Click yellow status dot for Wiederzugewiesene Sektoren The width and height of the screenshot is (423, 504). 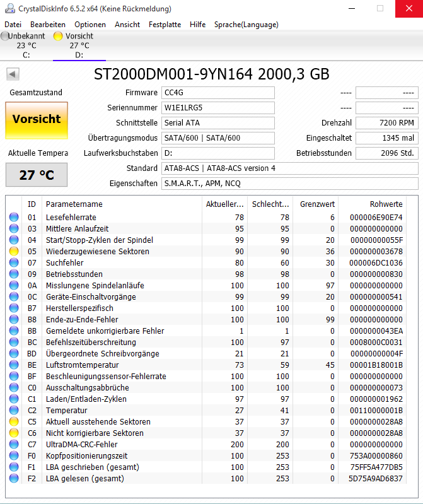[x=14, y=251]
